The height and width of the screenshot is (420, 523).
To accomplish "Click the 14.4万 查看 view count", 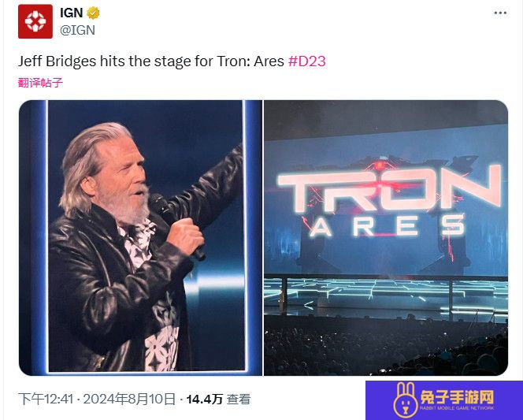I will click(218, 399).
